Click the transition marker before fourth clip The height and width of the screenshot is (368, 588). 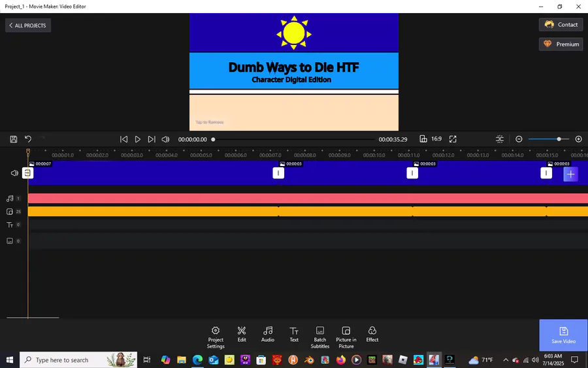click(x=546, y=173)
